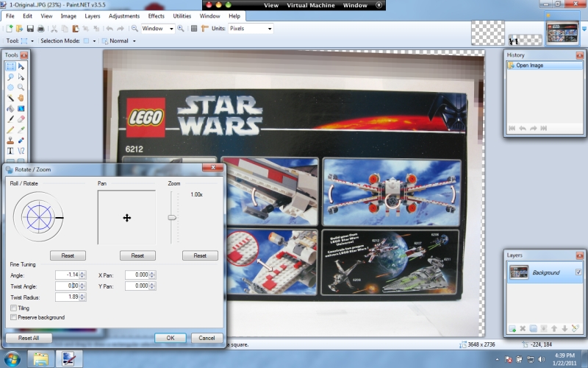Click Reset under Roll / Rotate dial

coord(68,255)
